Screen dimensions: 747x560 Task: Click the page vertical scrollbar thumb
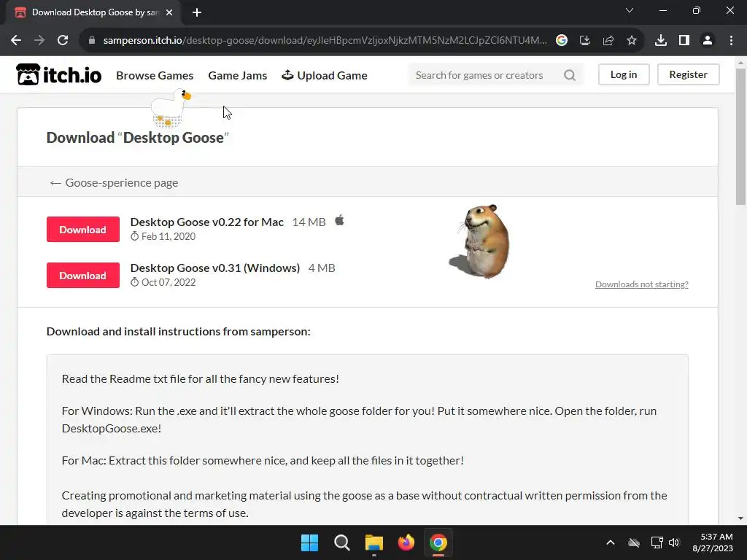(x=740, y=136)
